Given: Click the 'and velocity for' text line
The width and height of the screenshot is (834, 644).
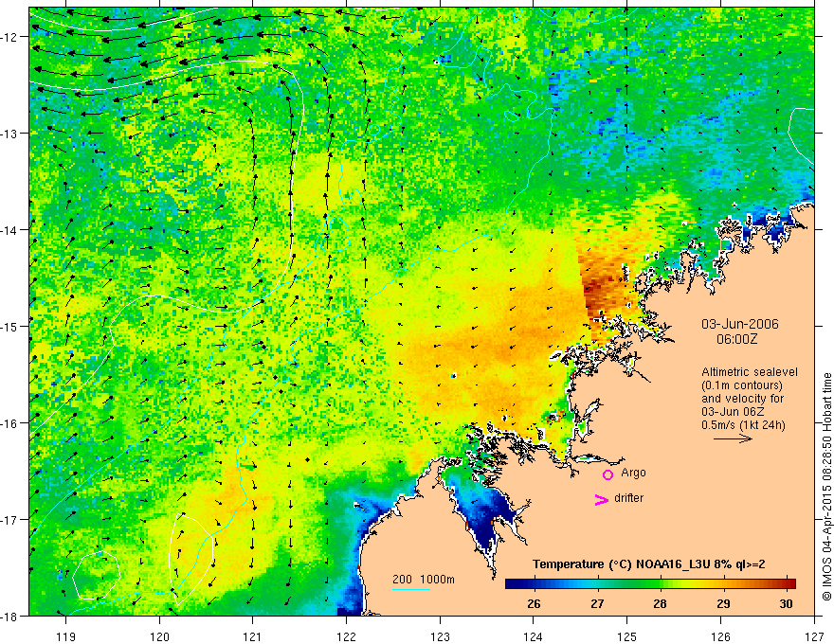Looking at the screenshot, I should click(x=742, y=399).
